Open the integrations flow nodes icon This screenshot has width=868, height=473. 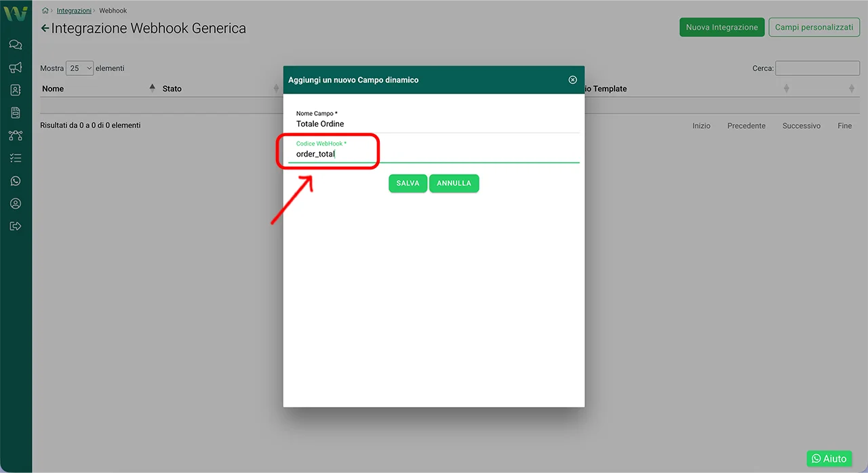16,136
